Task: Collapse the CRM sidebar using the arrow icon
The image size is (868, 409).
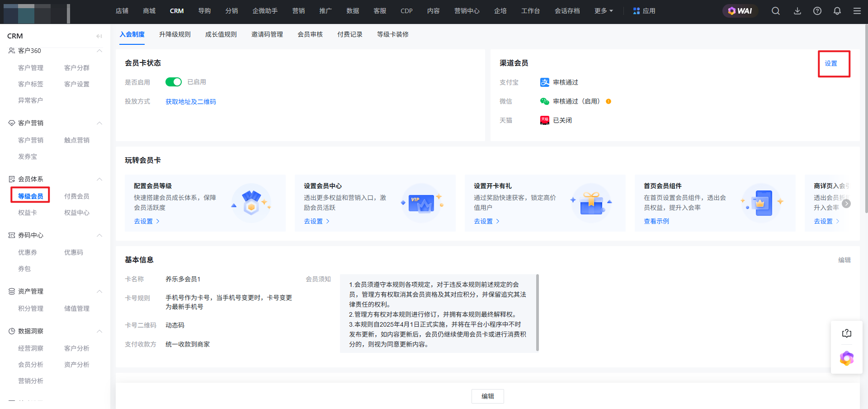Action: pyautogui.click(x=99, y=36)
